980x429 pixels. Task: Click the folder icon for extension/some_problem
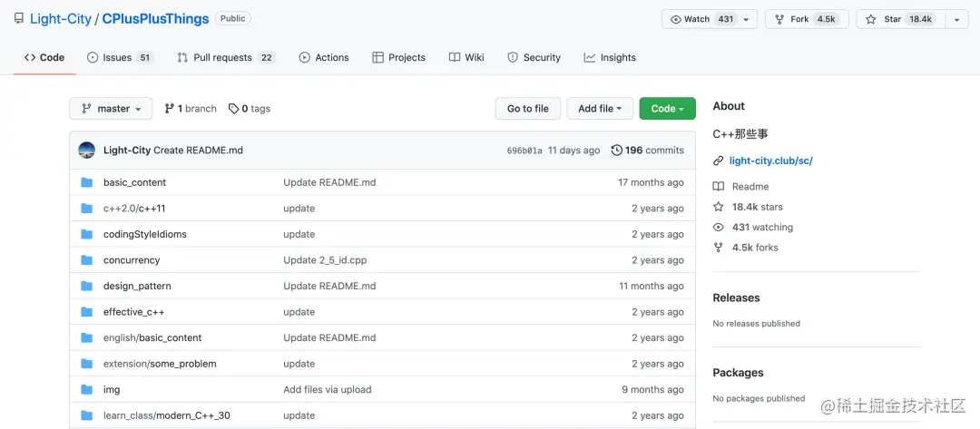pos(87,364)
